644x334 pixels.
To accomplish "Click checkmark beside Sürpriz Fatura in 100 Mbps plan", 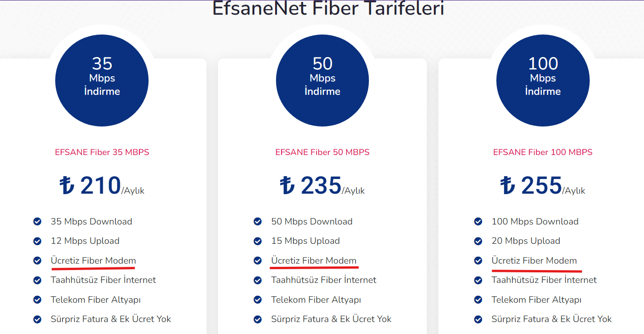I will (478, 319).
